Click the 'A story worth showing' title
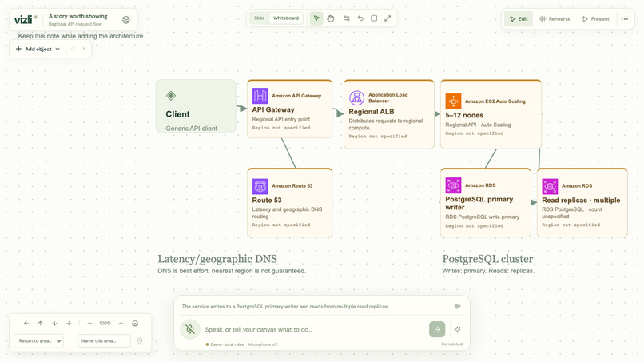The image size is (644, 362). point(78,16)
